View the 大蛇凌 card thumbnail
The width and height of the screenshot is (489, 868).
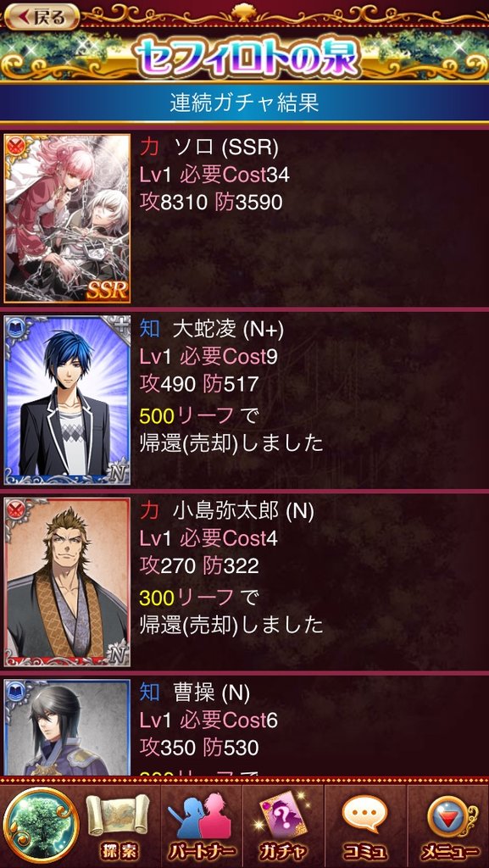coord(67,400)
